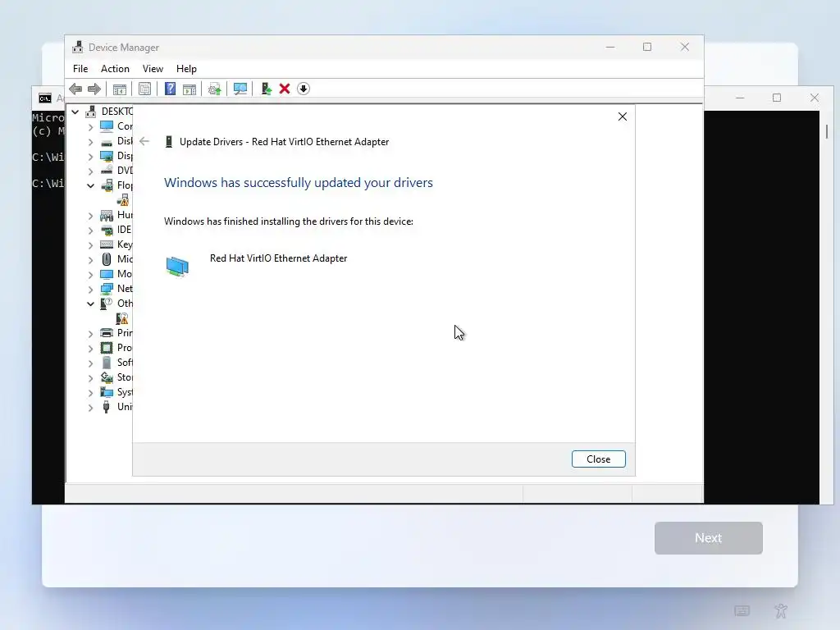840x630 pixels.
Task: Click the Network adapters category icon
Action: pos(107,289)
